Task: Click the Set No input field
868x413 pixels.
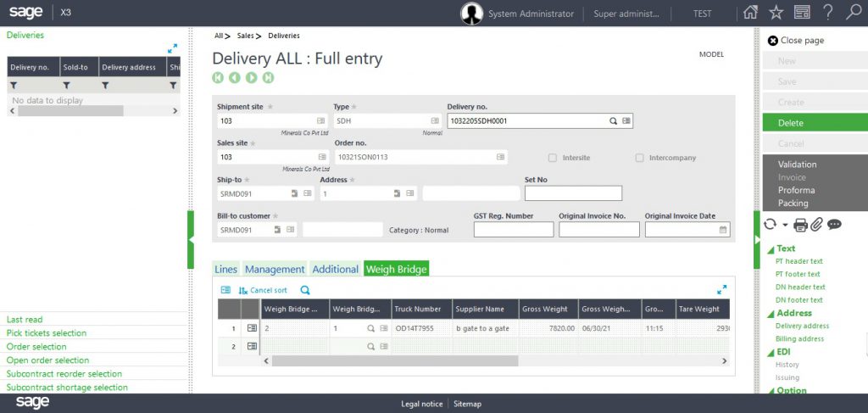Action: pos(573,193)
